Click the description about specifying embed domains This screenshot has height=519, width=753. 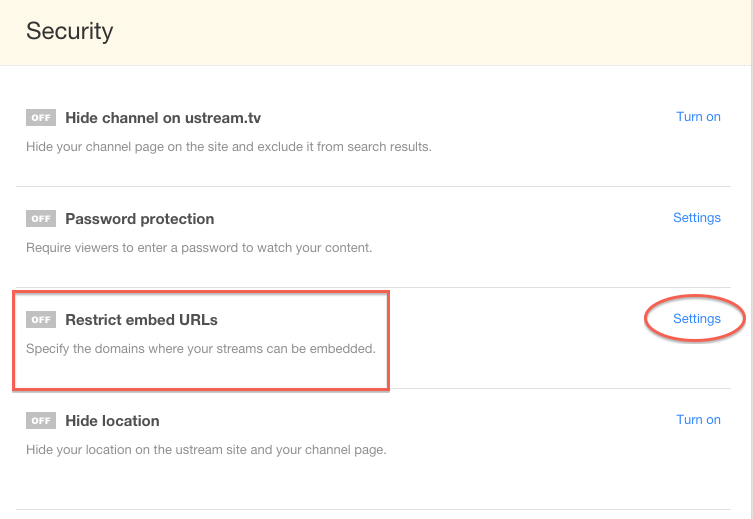[x=201, y=349]
